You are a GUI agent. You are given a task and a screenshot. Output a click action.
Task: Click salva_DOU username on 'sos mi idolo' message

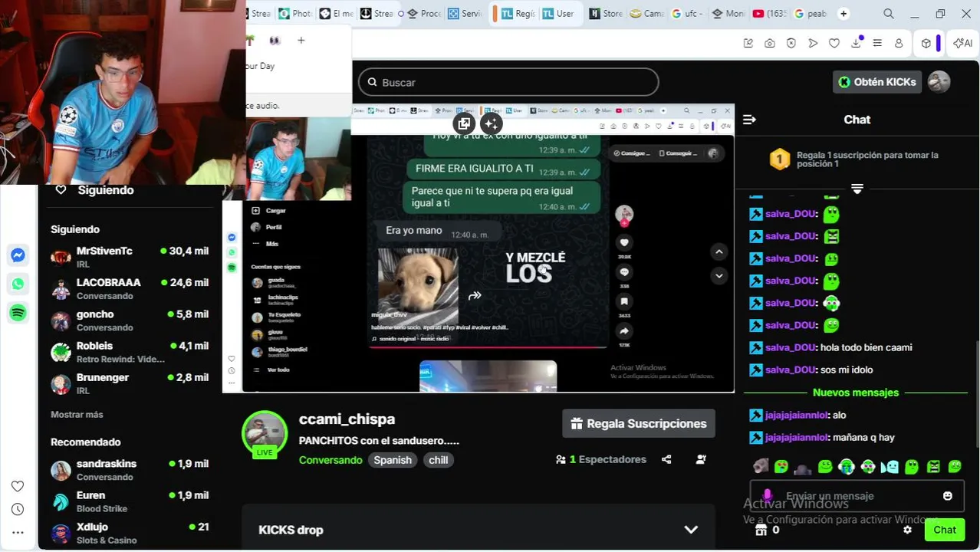(x=791, y=370)
